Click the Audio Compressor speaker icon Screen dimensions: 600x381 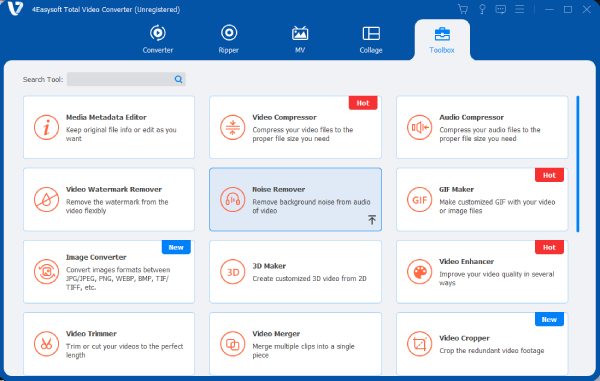pyautogui.click(x=419, y=127)
